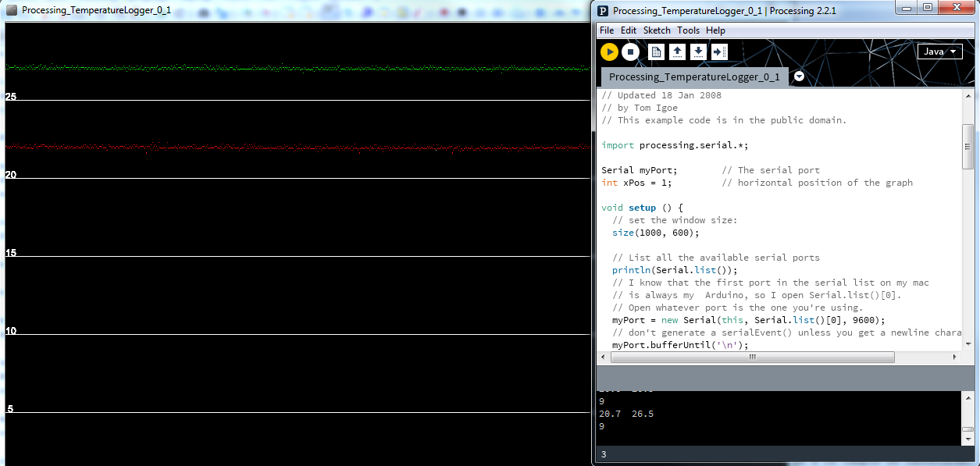Image resolution: width=980 pixels, height=466 pixels.
Task: Select the Processing_TemperatureLogger_0_1 tab
Action: (x=694, y=76)
